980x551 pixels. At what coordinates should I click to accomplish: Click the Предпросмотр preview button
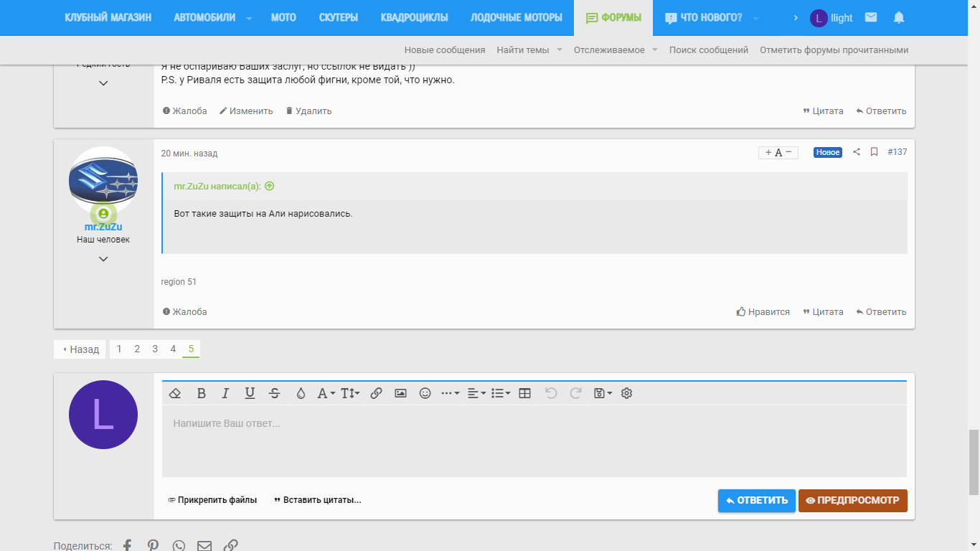852,501
